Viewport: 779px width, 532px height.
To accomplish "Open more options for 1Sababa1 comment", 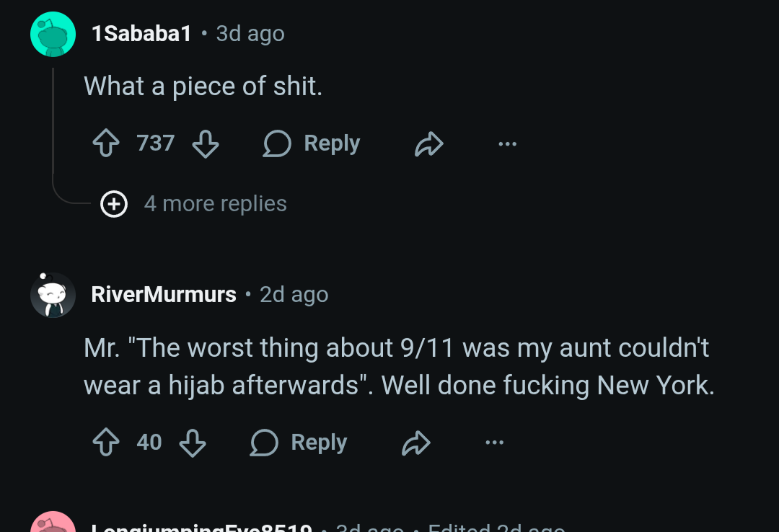I will pos(507,144).
